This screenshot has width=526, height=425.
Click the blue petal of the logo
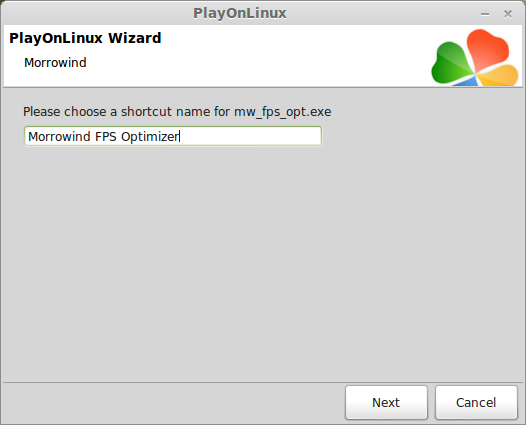click(467, 82)
